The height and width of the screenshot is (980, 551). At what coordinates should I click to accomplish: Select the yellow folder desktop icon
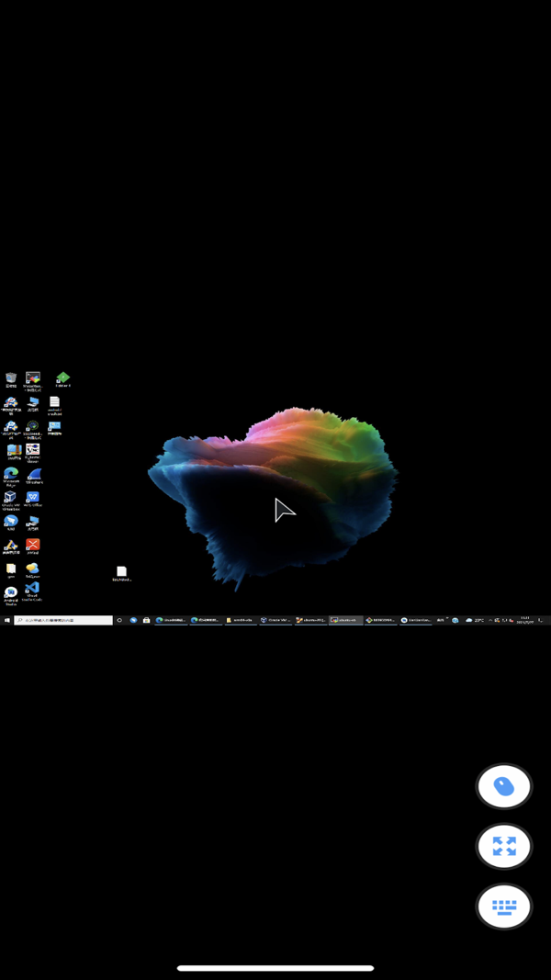[11, 570]
